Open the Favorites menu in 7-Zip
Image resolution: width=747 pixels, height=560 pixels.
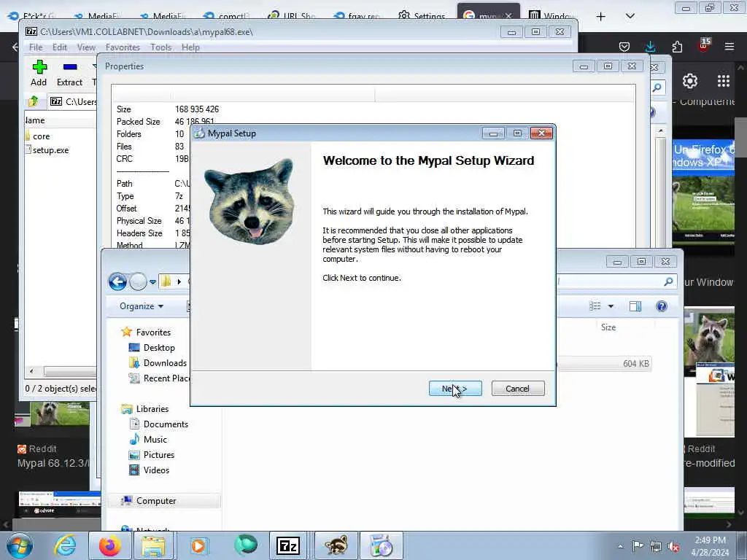(x=123, y=47)
